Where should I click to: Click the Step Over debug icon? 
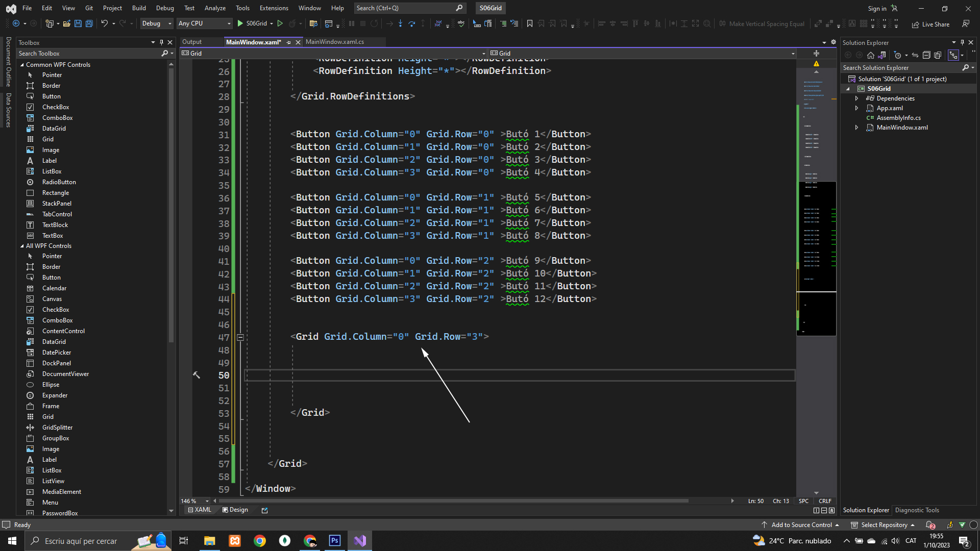pyautogui.click(x=411, y=23)
